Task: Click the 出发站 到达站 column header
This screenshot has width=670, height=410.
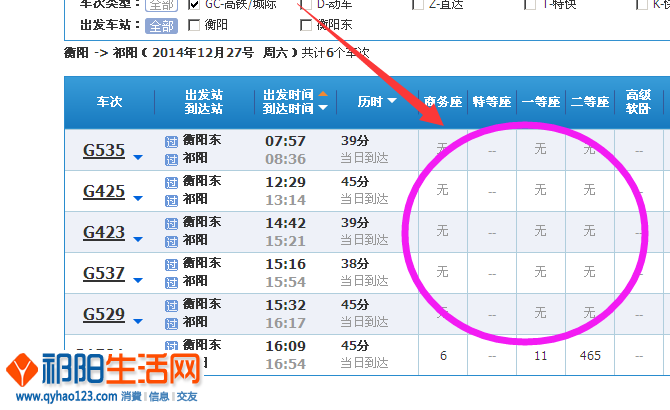Action: pyautogui.click(x=204, y=102)
